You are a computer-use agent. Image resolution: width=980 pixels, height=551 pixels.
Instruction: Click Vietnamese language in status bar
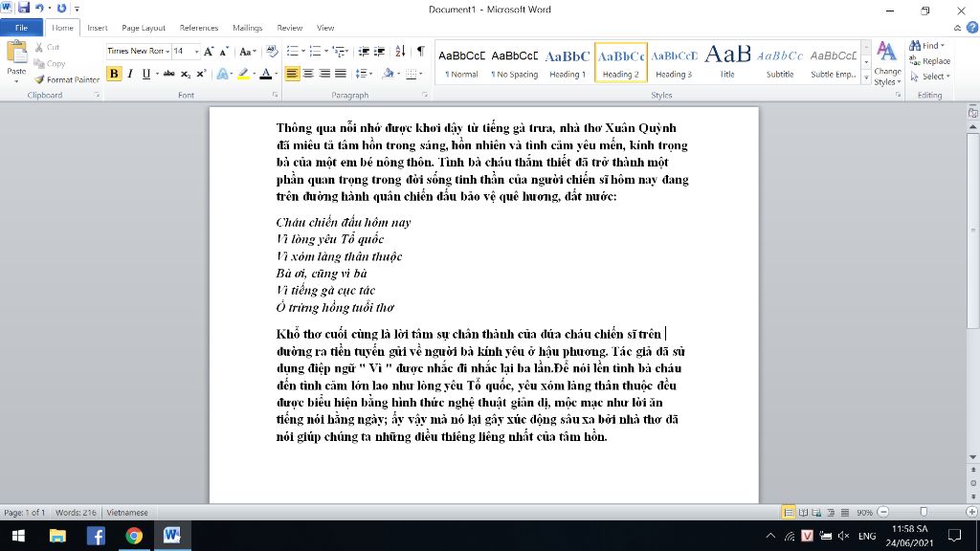click(x=127, y=513)
